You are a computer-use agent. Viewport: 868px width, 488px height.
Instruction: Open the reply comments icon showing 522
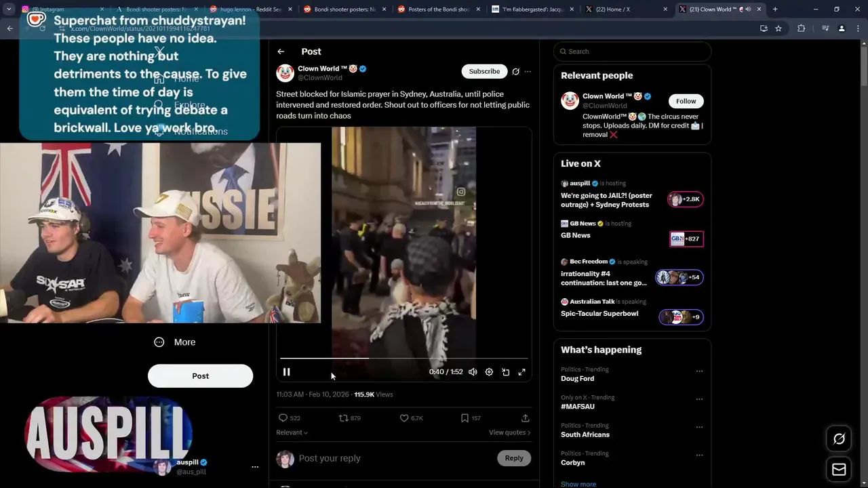[290, 418]
